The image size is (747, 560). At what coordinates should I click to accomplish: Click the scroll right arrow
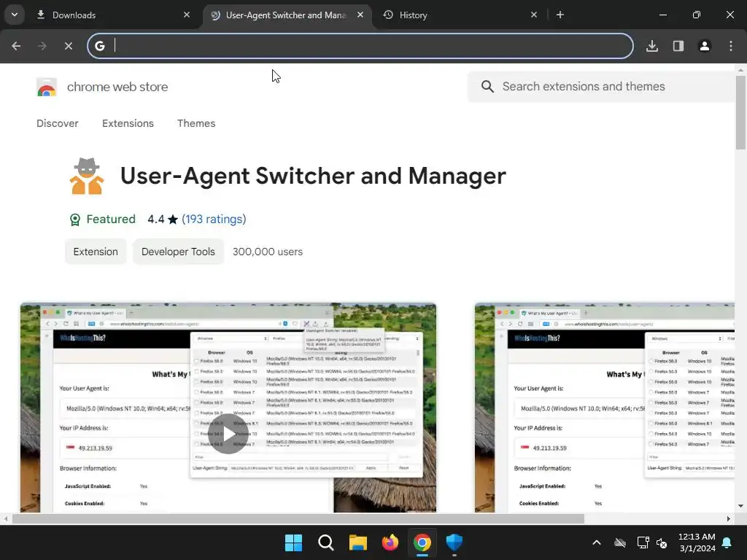point(729,518)
